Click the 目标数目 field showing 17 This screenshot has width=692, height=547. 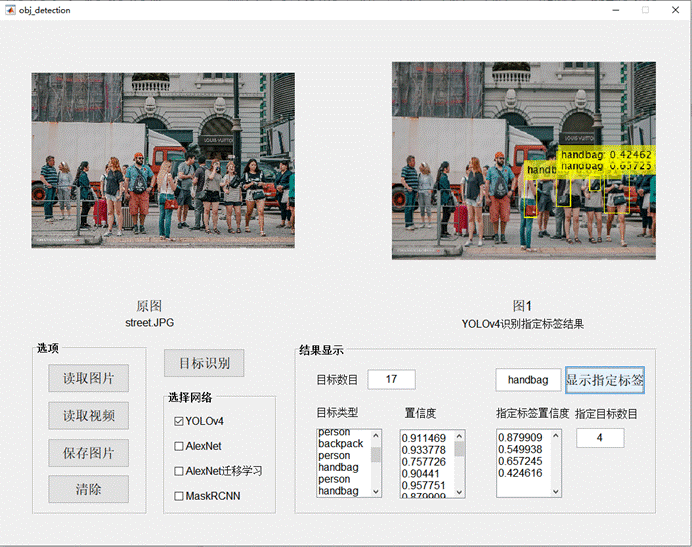[391, 379]
